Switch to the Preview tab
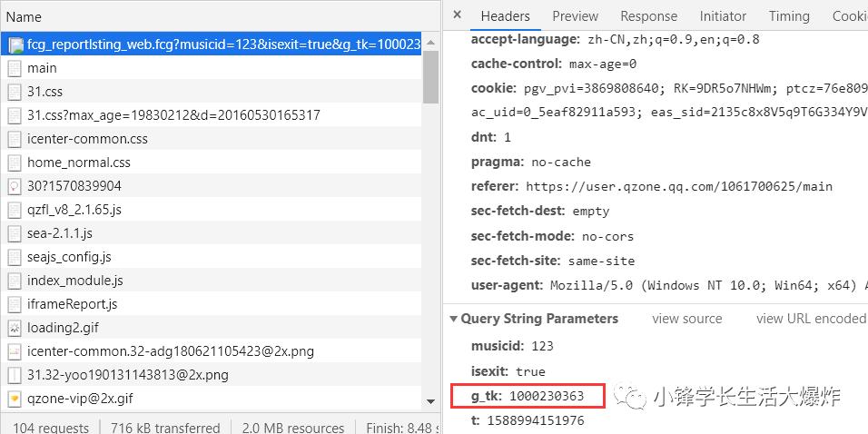Screen dimensions: 868x434 tap(575, 16)
